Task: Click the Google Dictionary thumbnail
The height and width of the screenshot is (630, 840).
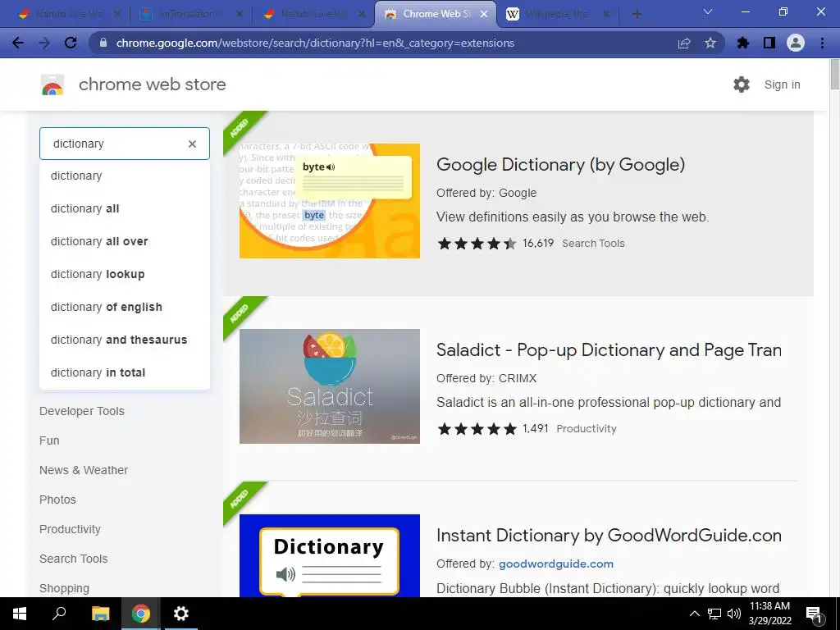Action: point(330,201)
